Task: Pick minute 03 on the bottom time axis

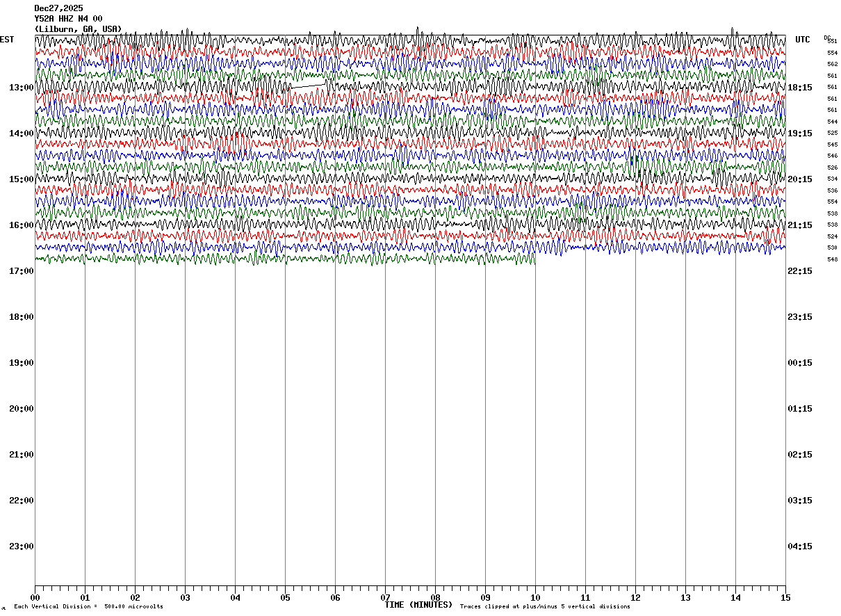Action: [x=185, y=597]
